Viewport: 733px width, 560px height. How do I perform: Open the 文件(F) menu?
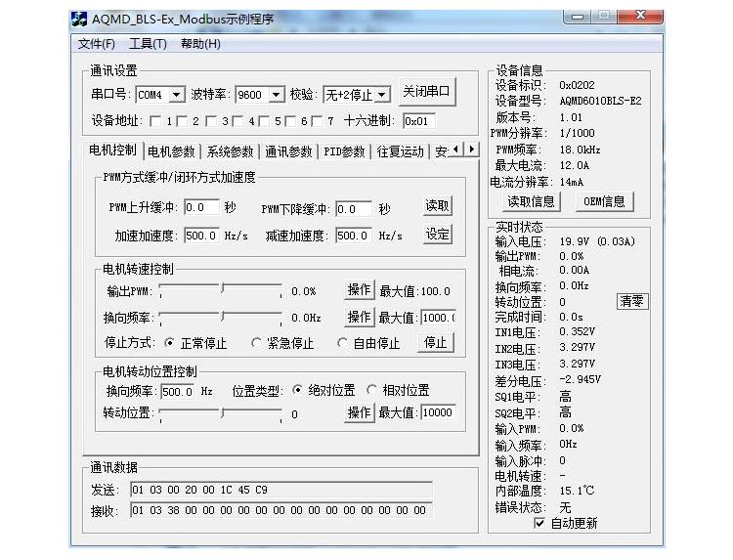pos(96,44)
